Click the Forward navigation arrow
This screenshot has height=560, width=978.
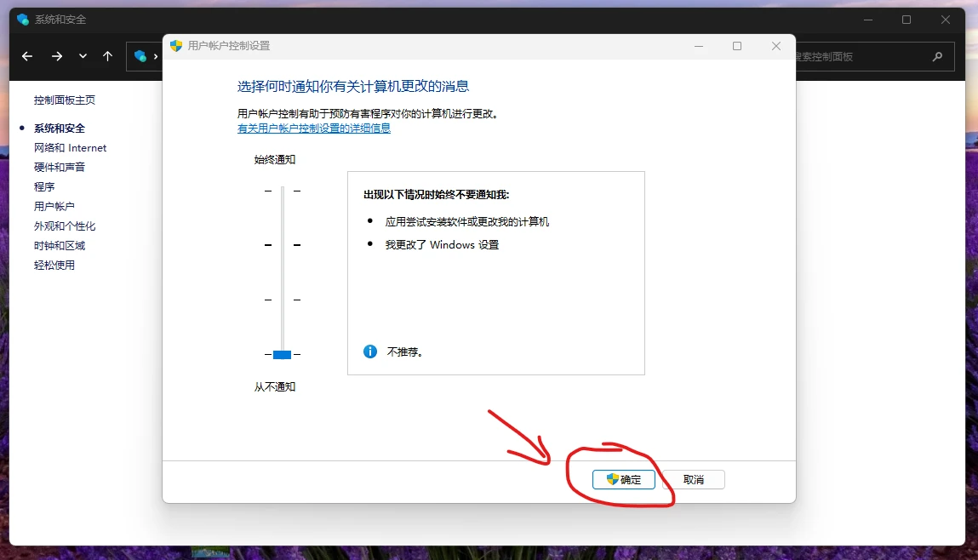[56, 55]
